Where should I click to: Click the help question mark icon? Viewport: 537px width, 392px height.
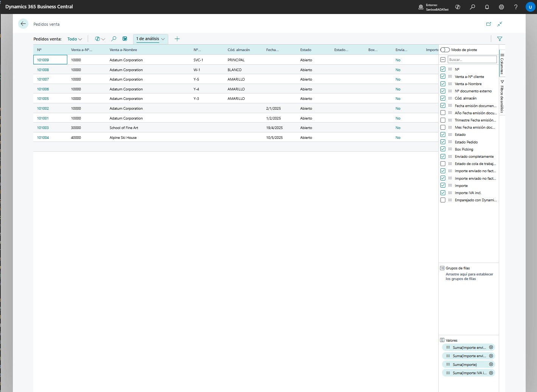pos(516,7)
